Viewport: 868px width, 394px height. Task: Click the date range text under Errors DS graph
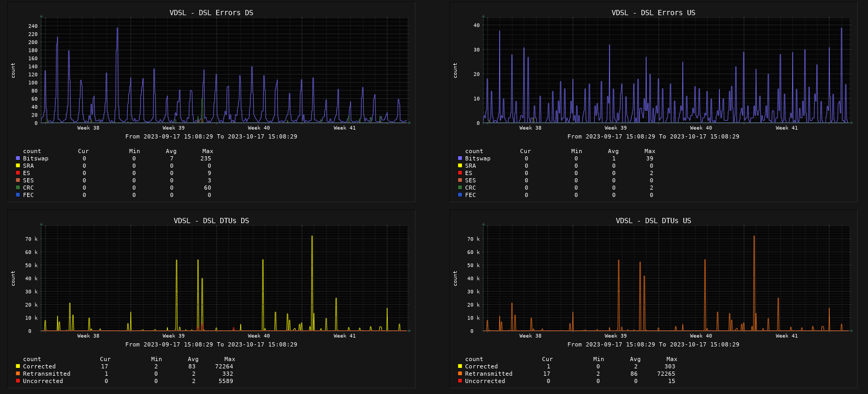coord(211,136)
